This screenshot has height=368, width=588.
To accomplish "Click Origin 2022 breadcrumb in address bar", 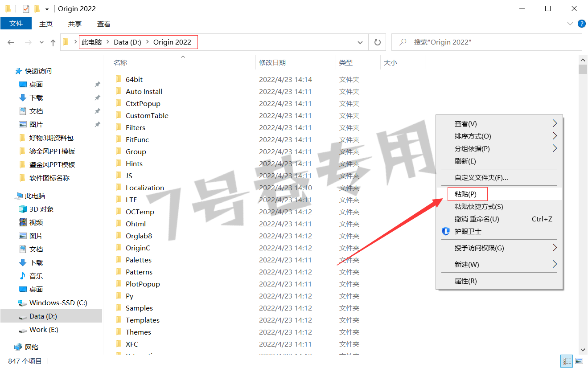I will [x=172, y=42].
